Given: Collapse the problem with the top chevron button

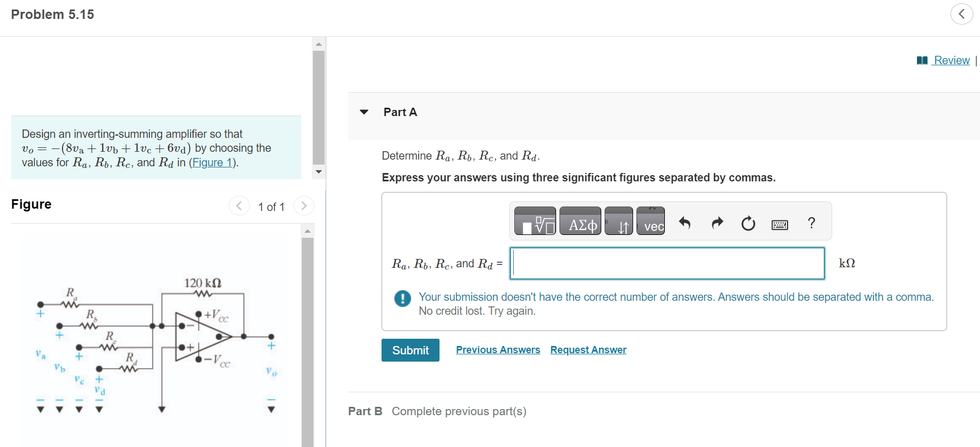Looking at the screenshot, I should click(962, 13).
